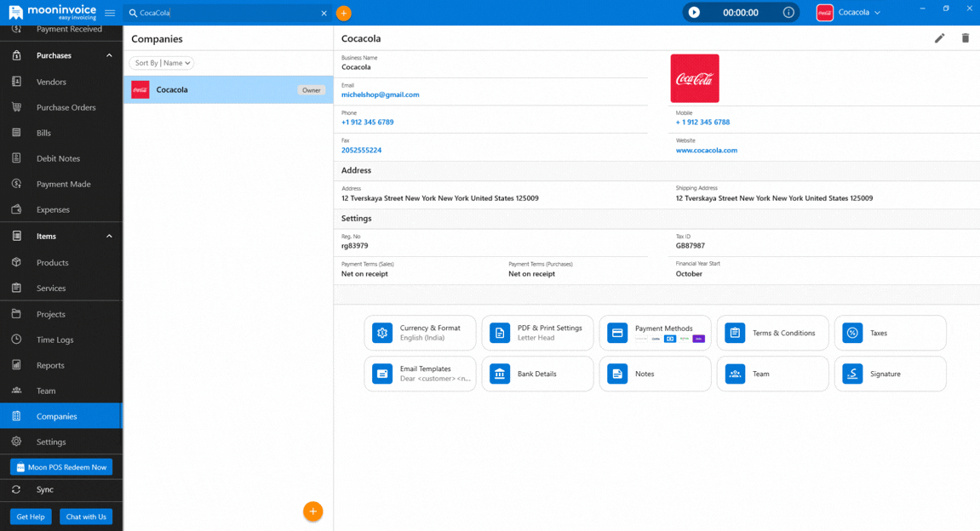Open PDF & Print Settings tile
This screenshot has width=980, height=531.
tap(537, 333)
